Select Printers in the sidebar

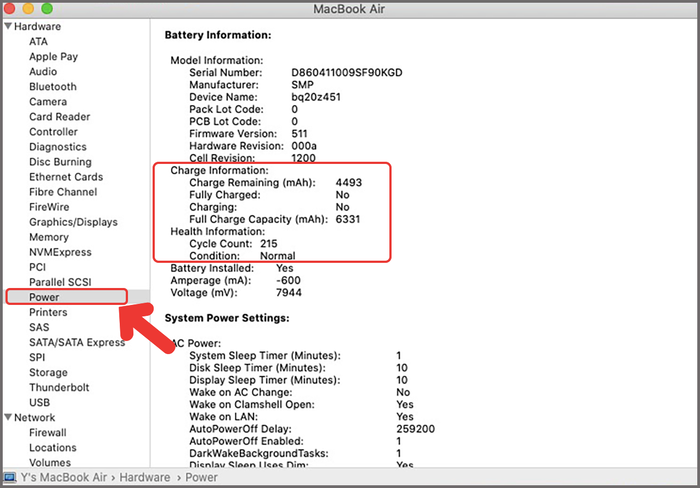(x=48, y=312)
